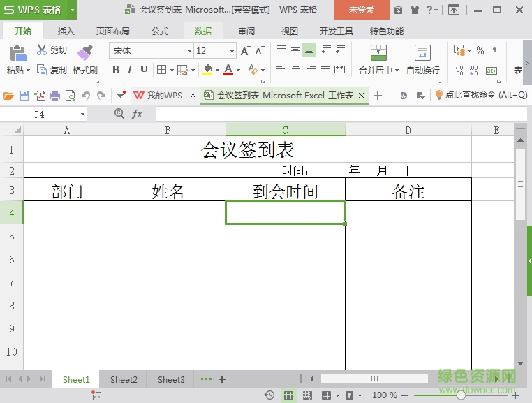Viewport: 532px width, 403px height.
Task: Click the formula bar input field
Action: coord(335,114)
